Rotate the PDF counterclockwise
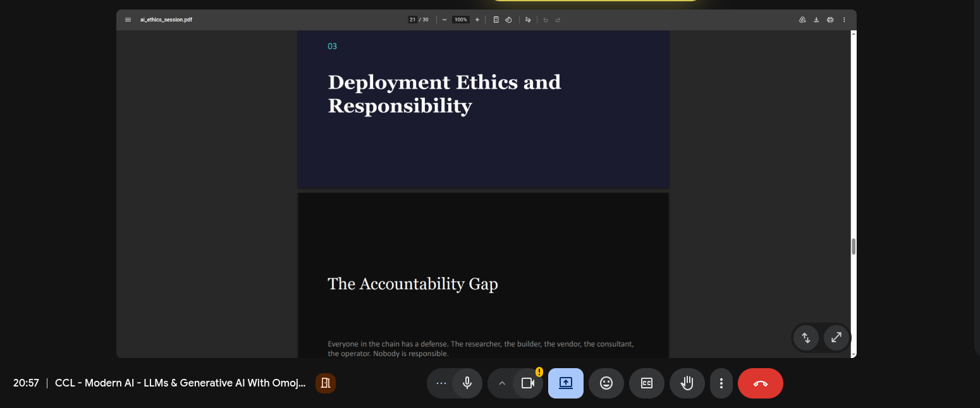 508,20
